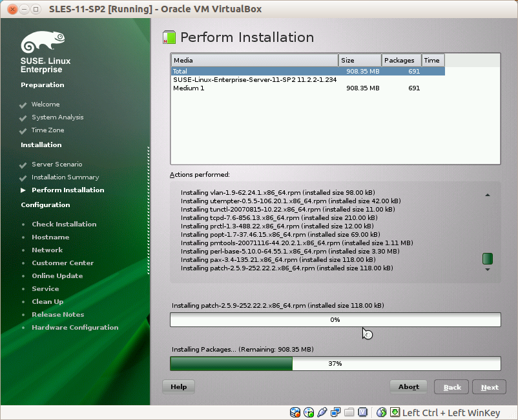This screenshot has height=420, width=518.
Task: Click the Service step
Action: [45, 288]
